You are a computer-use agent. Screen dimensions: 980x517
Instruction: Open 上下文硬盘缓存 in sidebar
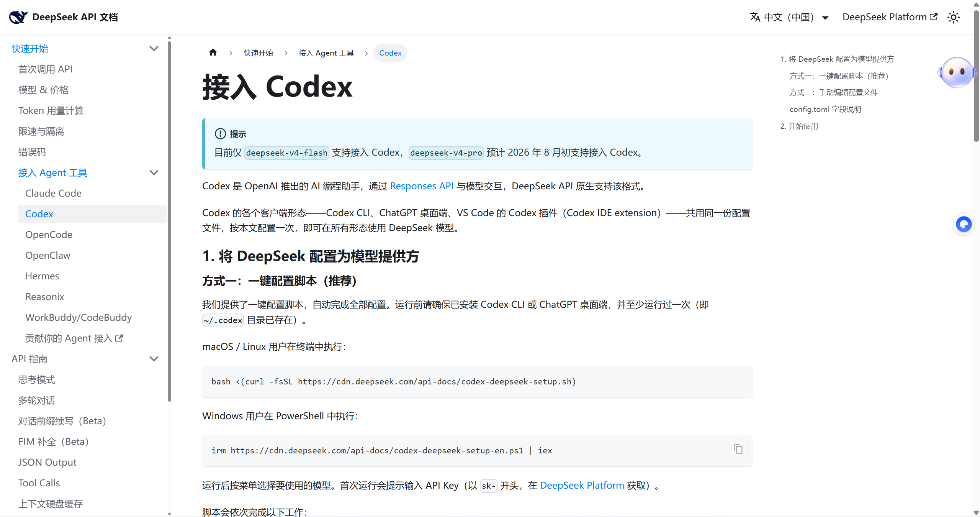pos(51,504)
